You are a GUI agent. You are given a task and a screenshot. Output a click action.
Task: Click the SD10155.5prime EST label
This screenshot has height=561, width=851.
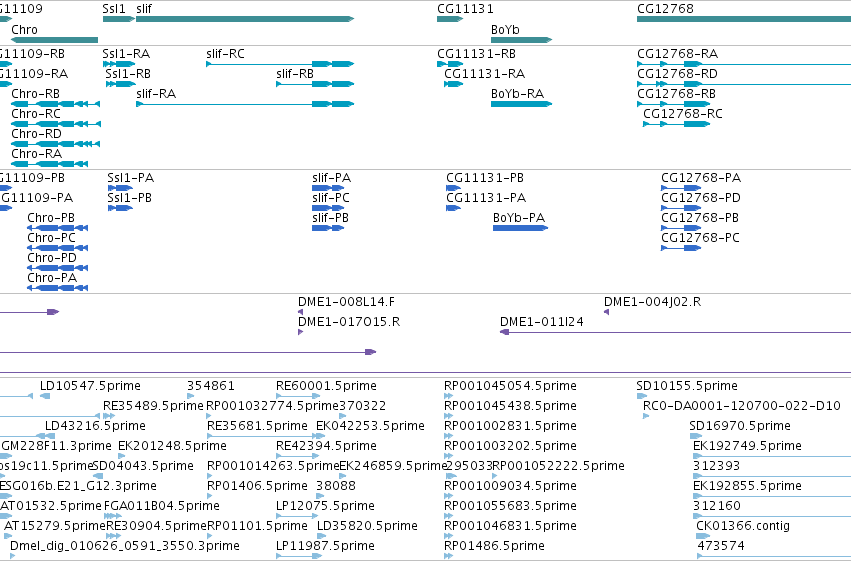[687, 386]
